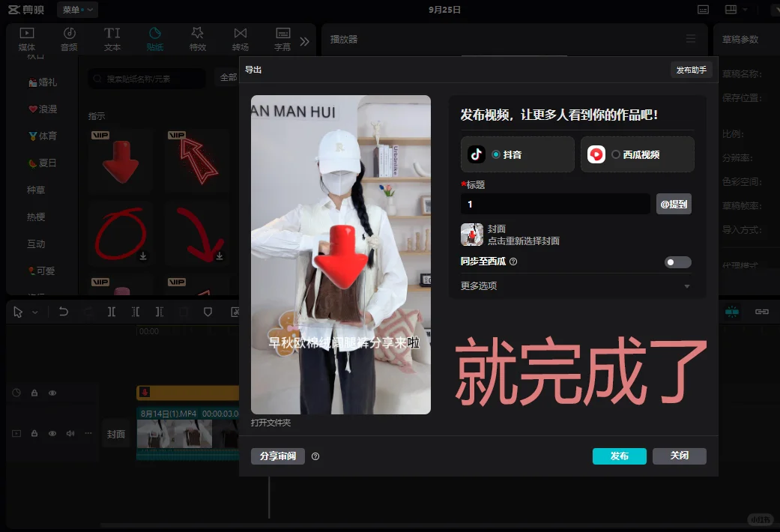Select the split clip tool

pyautogui.click(x=111, y=312)
